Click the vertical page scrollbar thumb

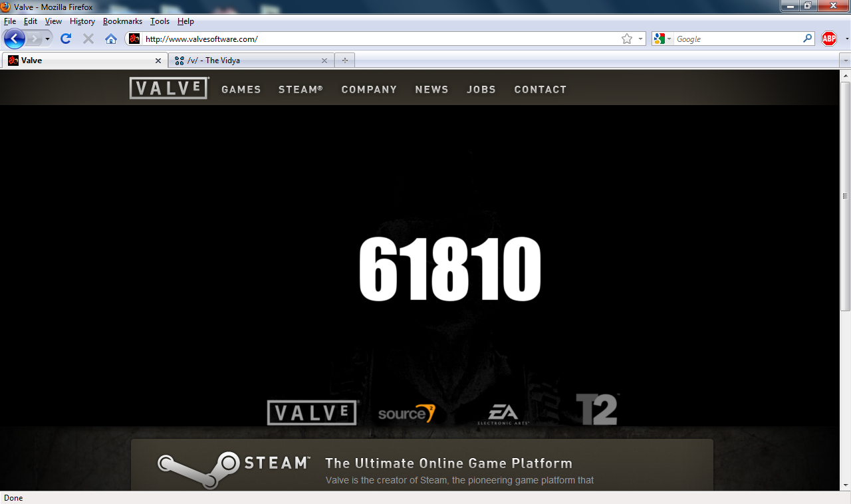pyautogui.click(x=845, y=196)
